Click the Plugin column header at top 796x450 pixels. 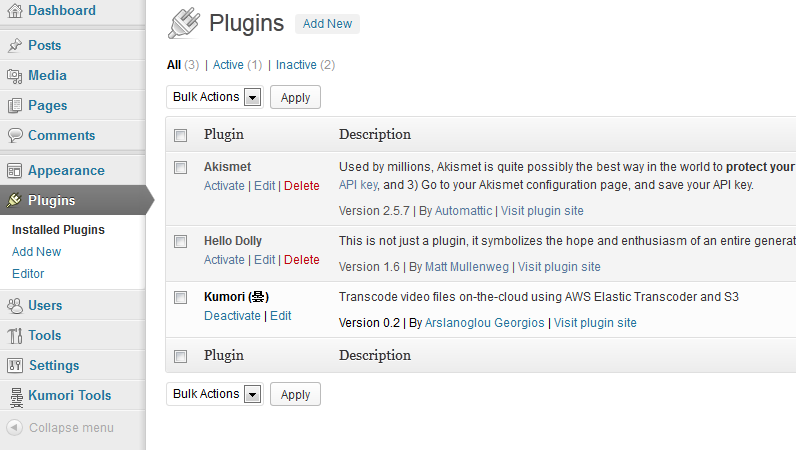[224, 134]
